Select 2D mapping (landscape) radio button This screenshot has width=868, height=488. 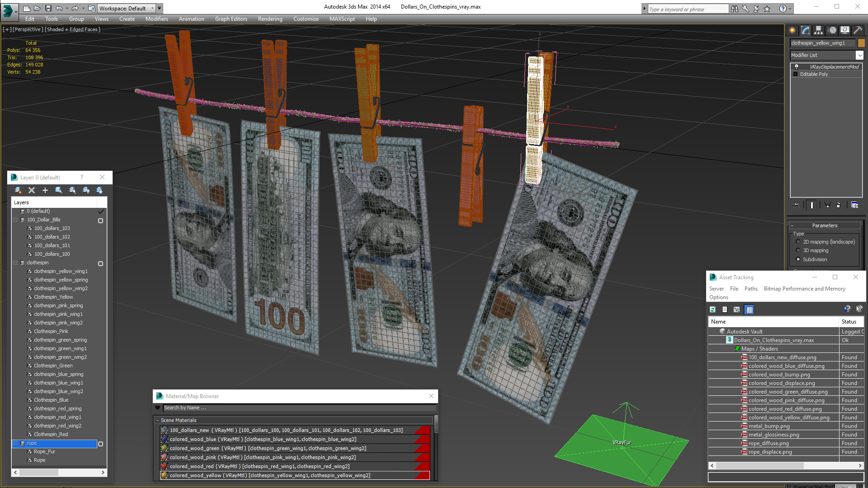click(798, 242)
